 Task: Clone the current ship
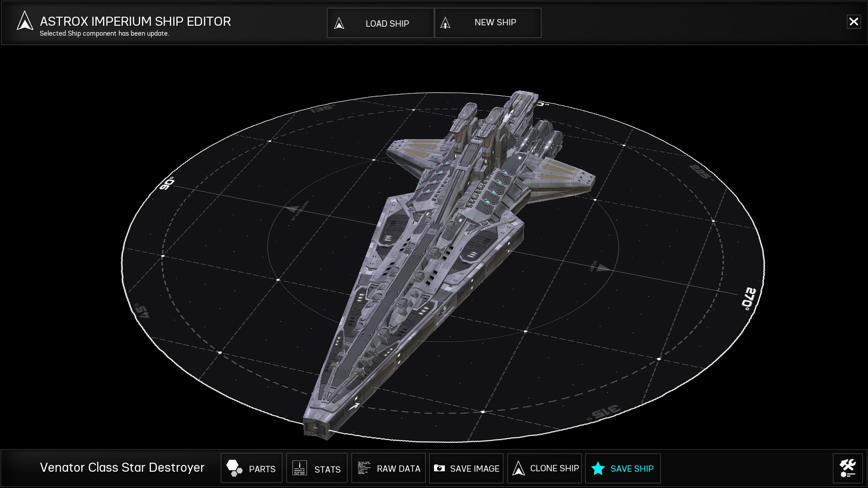545,469
